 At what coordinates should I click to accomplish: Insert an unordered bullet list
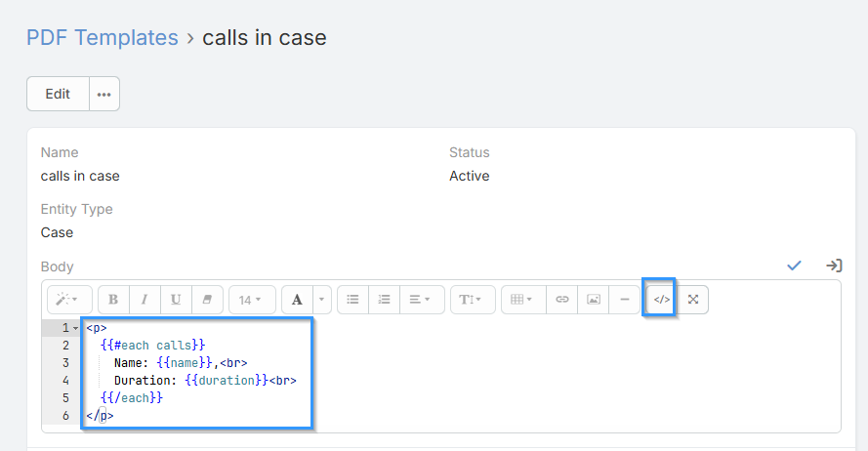[352, 300]
